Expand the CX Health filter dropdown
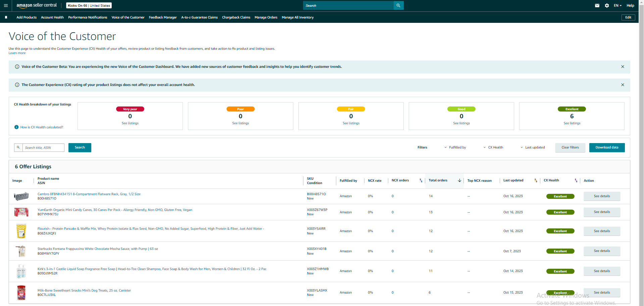The height and width of the screenshot is (306, 644). [493, 147]
